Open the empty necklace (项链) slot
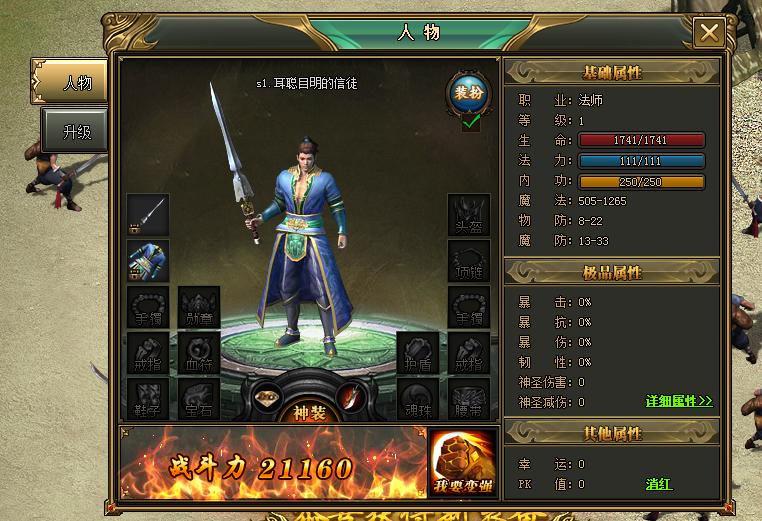762x521 pixels. tap(468, 261)
